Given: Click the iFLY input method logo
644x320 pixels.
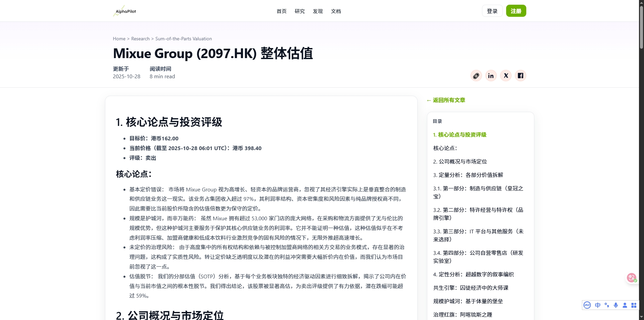Looking at the screenshot, I should coord(587,305).
